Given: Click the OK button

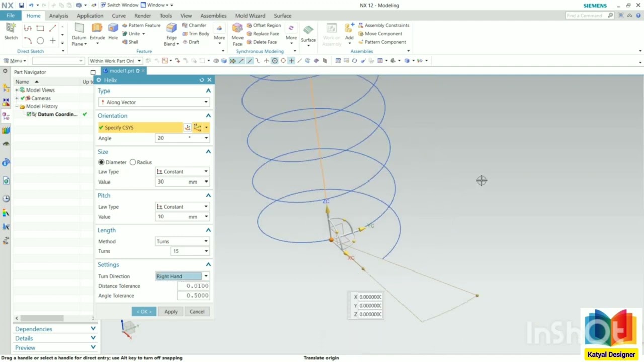Looking at the screenshot, I should pyautogui.click(x=144, y=312).
